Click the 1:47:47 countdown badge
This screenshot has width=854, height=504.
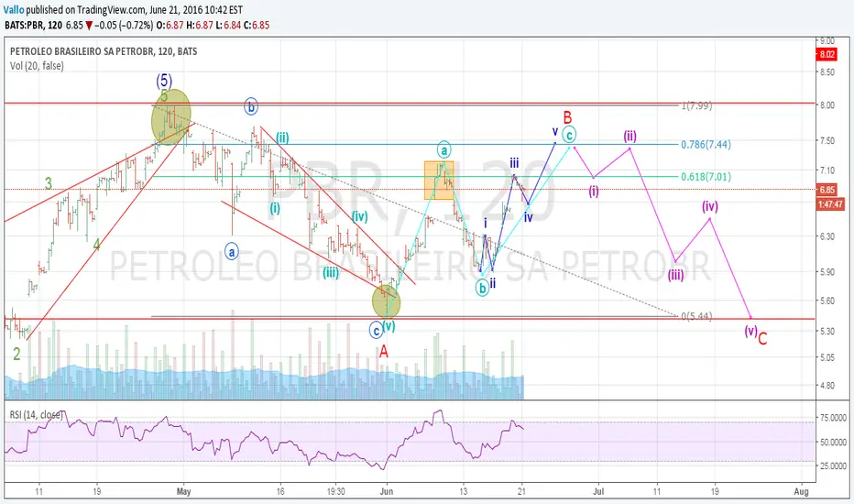(x=830, y=205)
